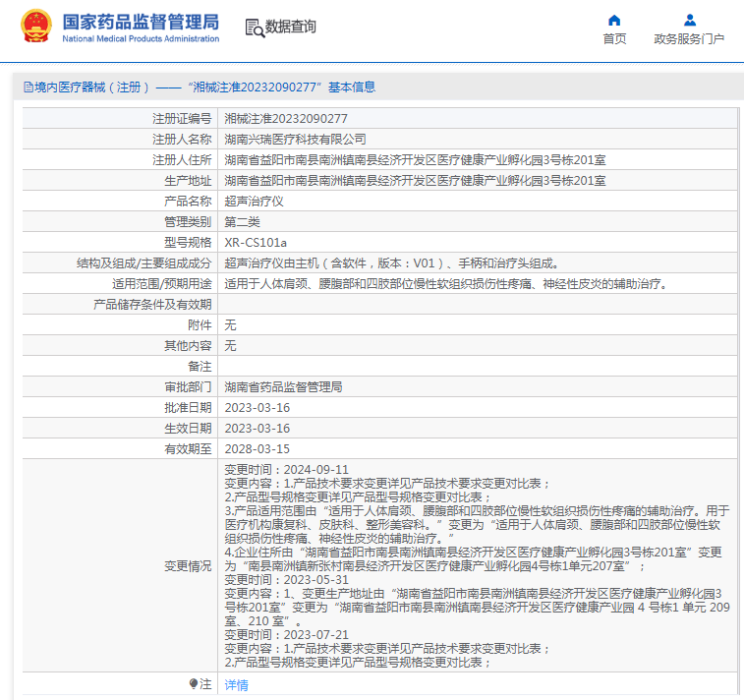Select line 变更时间：2023-05-31

click(x=287, y=579)
